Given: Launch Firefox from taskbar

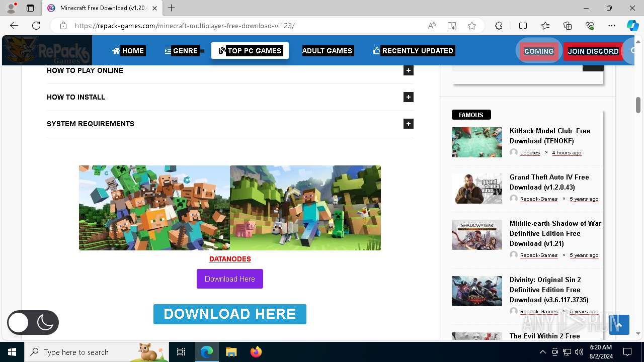Looking at the screenshot, I should (256, 352).
